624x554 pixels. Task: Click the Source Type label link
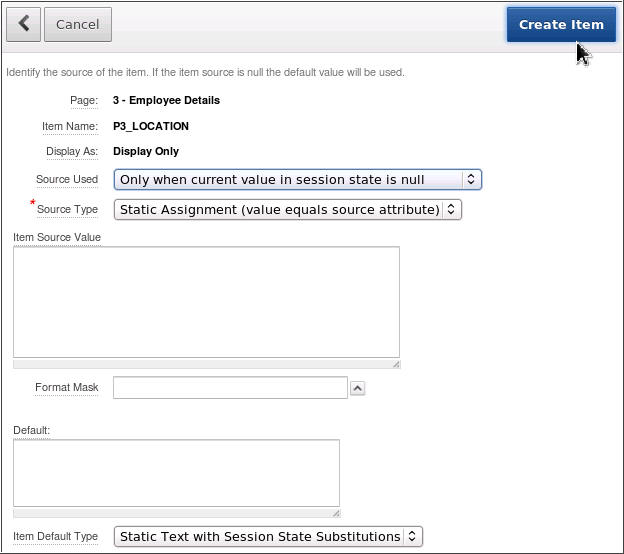[x=67, y=209]
